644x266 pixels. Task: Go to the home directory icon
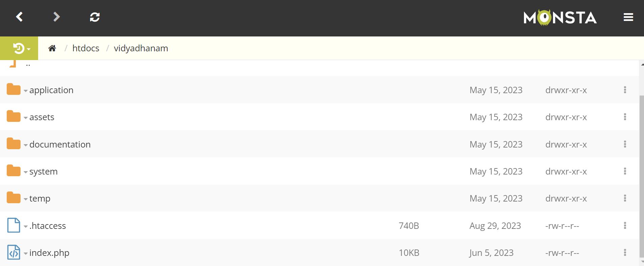(x=52, y=48)
